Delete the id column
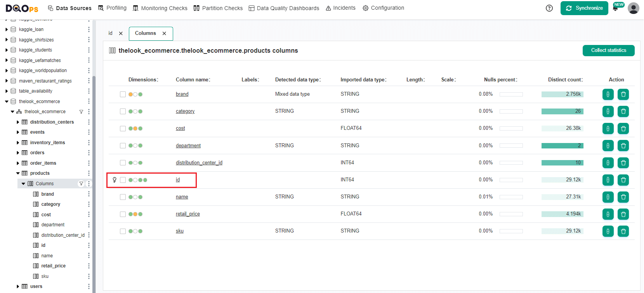The width and height of the screenshot is (644, 293). click(623, 180)
